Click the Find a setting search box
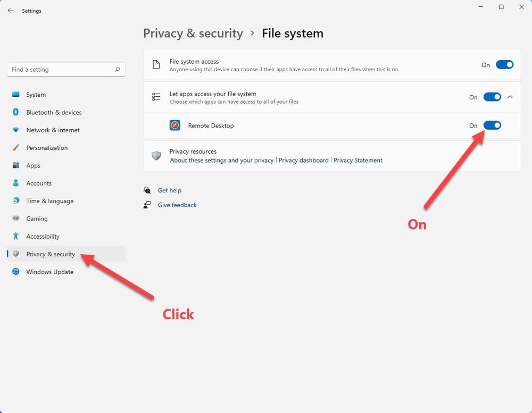The width and height of the screenshot is (532, 413). (66, 69)
